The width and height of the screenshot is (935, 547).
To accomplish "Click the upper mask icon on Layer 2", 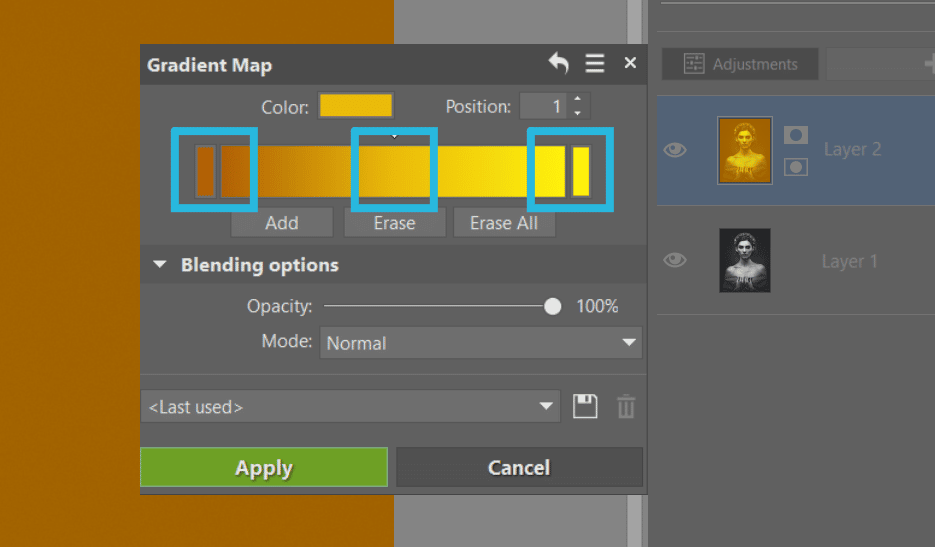I will 796,134.
